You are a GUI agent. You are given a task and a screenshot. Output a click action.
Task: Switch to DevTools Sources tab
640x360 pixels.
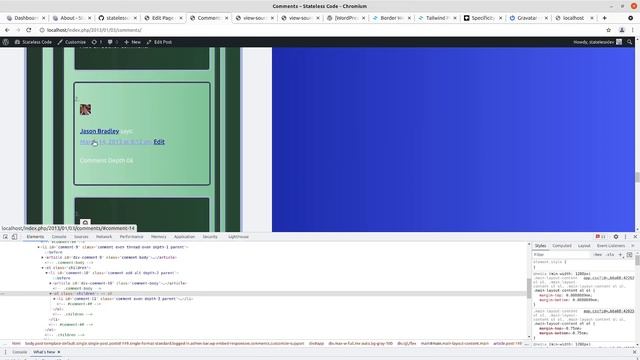81,237
